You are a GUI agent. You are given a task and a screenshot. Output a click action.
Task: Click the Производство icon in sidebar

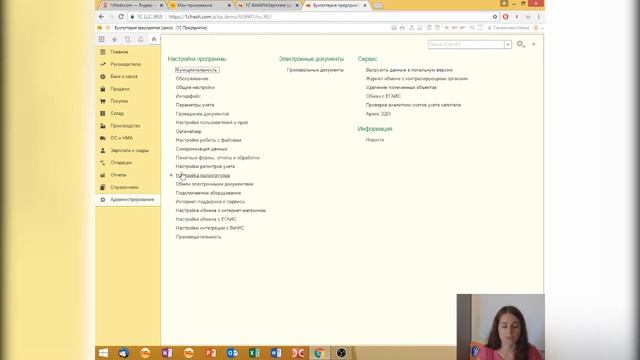103,126
